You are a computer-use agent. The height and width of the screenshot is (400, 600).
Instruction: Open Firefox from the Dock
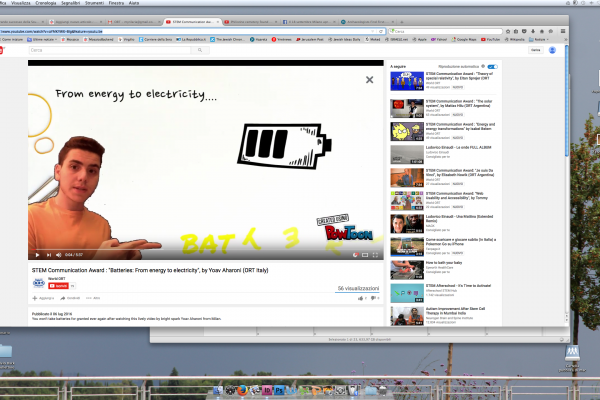[242, 390]
